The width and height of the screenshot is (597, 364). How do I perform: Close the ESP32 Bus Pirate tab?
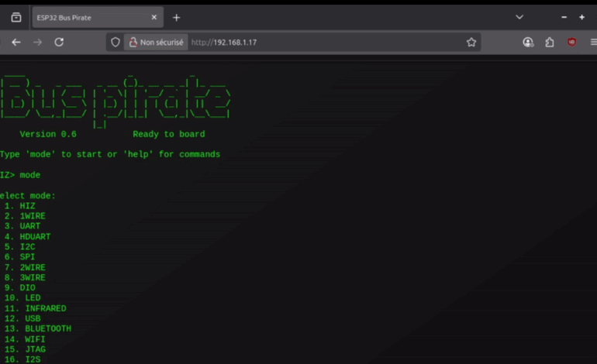[x=154, y=18]
